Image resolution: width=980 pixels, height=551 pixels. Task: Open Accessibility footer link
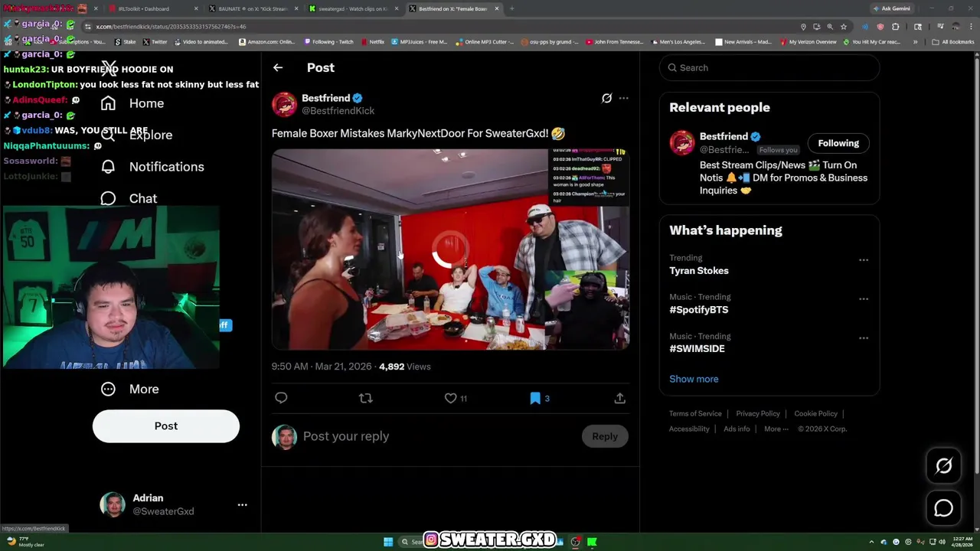tap(689, 429)
